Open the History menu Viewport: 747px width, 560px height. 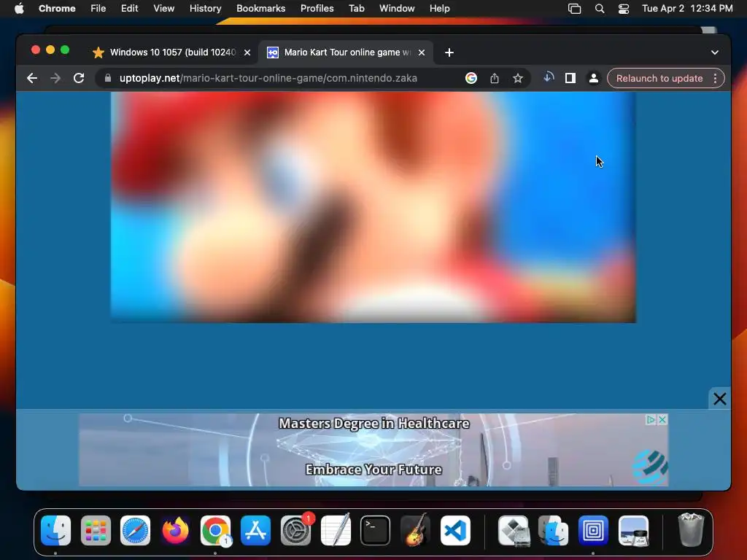pyautogui.click(x=205, y=8)
